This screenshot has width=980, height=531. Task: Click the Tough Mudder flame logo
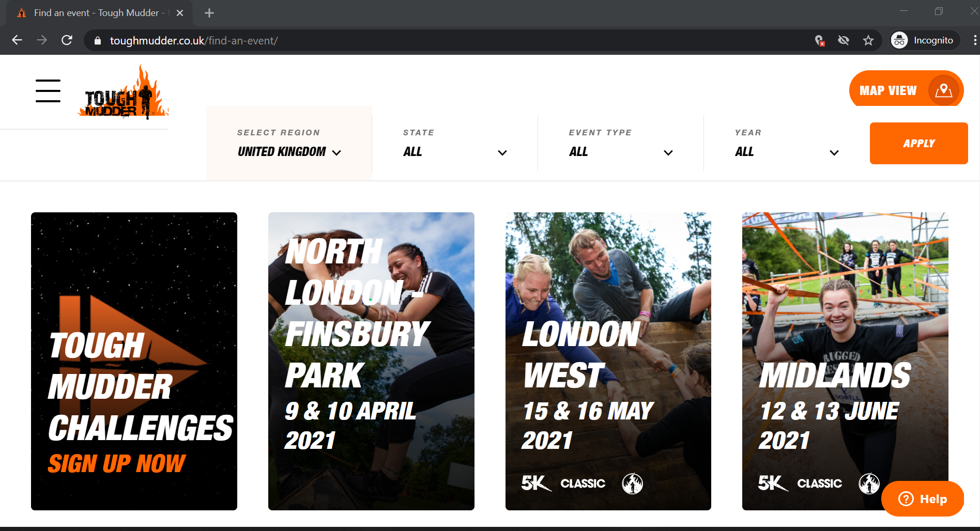(x=123, y=92)
